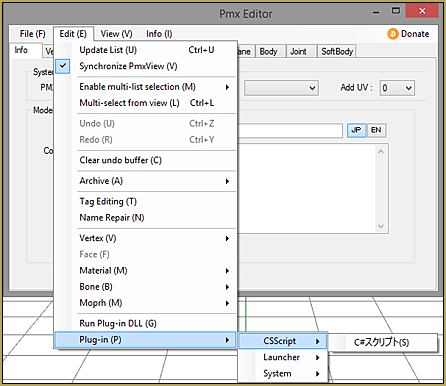Screen dimensions: 446x386
Task: Expand the Archive (A) submenu
Action: tap(146, 181)
